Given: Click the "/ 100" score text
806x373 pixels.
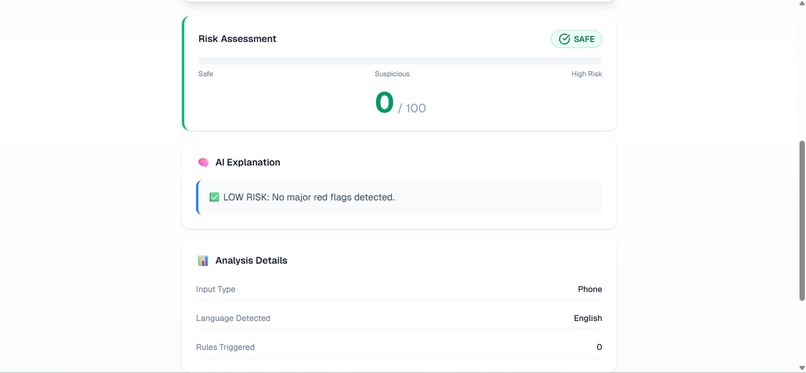Looking at the screenshot, I should pyautogui.click(x=412, y=108).
